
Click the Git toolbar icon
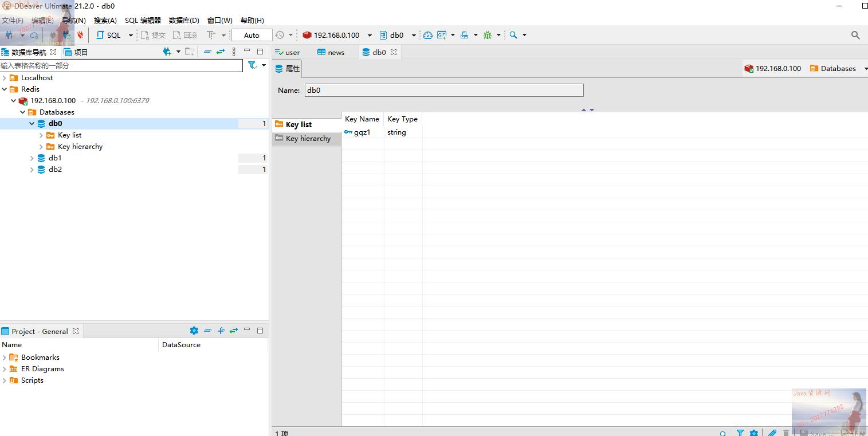(x=442, y=35)
